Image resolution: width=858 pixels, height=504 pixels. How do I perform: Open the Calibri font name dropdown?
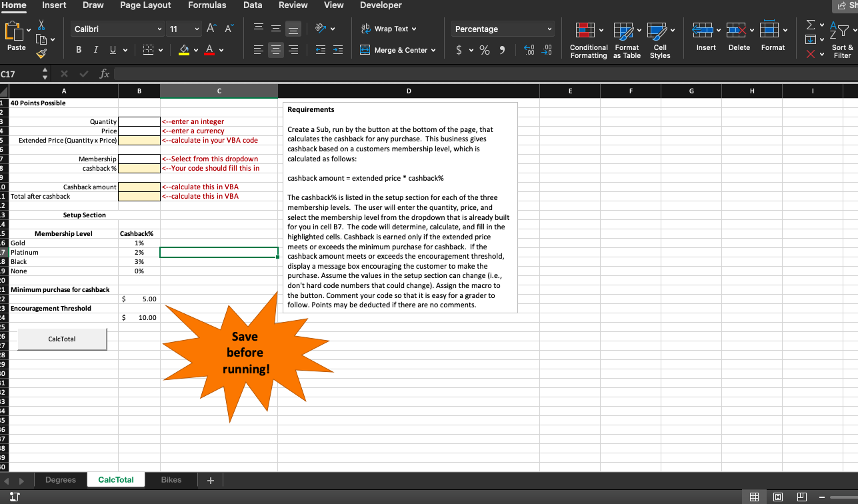[x=159, y=29]
